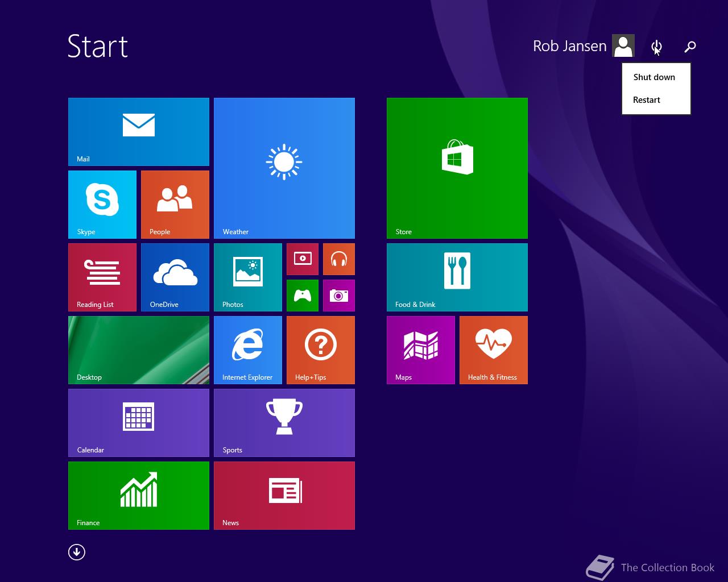The width and height of the screenshot is (728, 582).
Task: Click the power options button
Action: 656,47
